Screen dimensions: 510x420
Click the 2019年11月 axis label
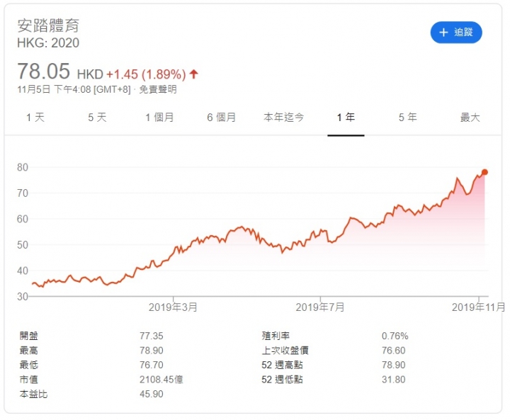point(478,307)
